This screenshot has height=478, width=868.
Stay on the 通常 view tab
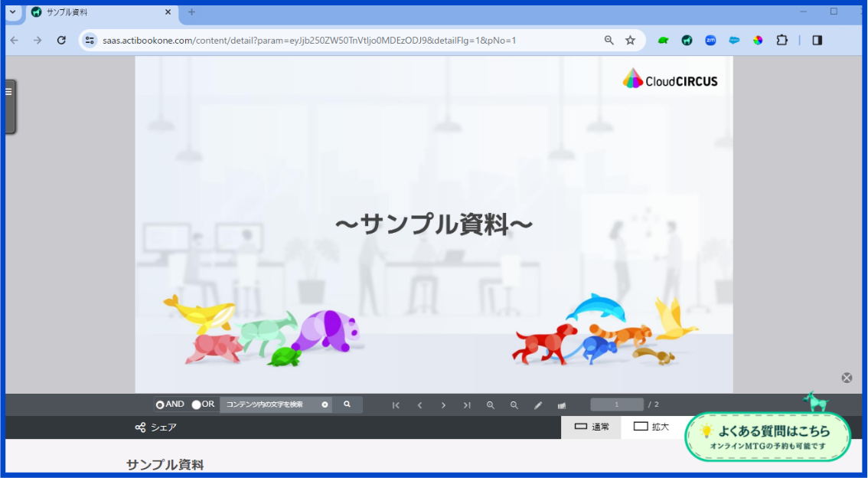pyautogui.click(x=591, y=427)
